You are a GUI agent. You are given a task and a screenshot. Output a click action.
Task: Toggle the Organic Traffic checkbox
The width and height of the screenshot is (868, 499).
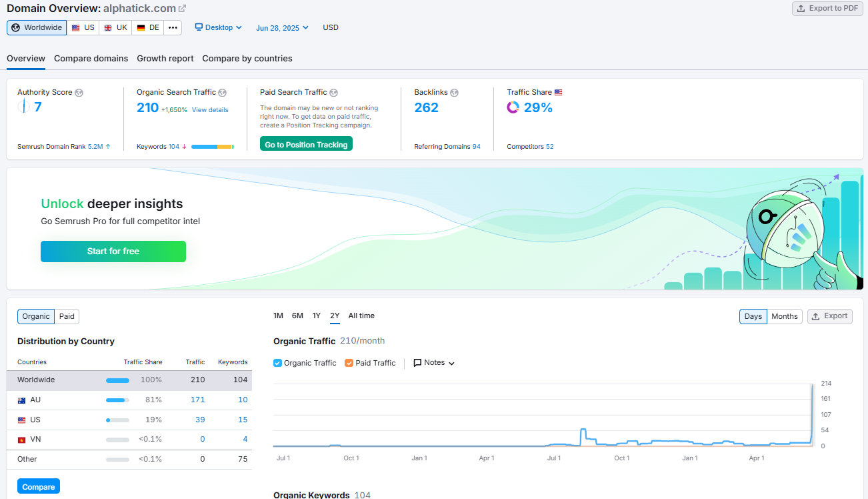click(278, 363)
